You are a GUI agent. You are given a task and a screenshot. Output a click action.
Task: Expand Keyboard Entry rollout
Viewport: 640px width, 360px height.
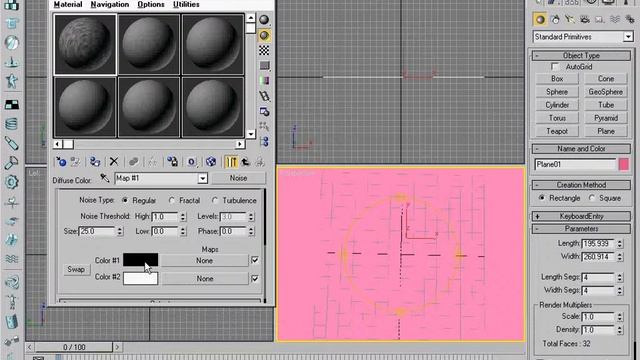pyautogui.click(x=581, y=216)
